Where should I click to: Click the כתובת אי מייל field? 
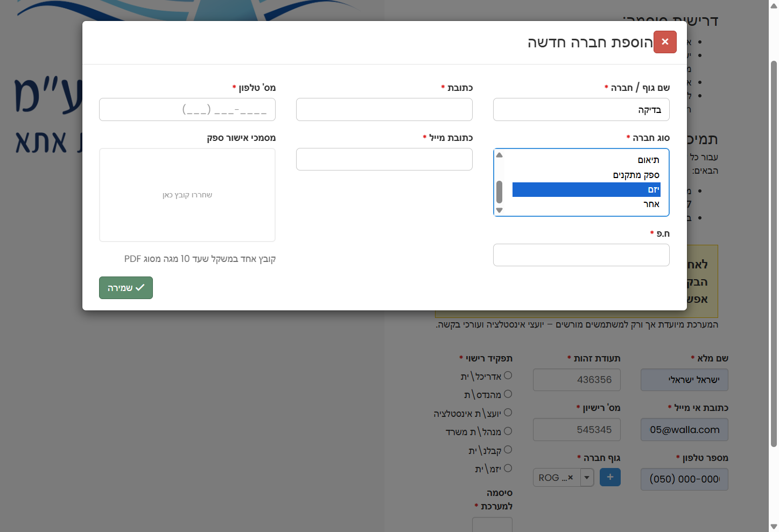(684, 430)
